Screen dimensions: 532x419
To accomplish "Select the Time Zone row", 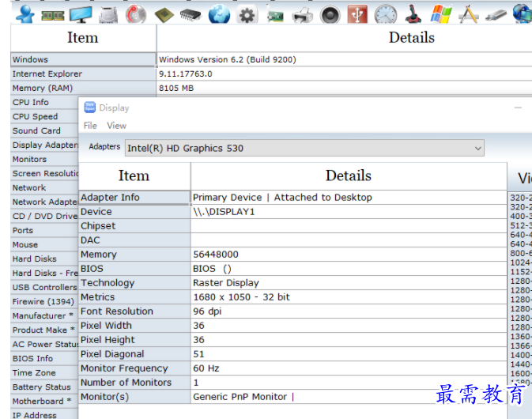I will pos(44,373).
